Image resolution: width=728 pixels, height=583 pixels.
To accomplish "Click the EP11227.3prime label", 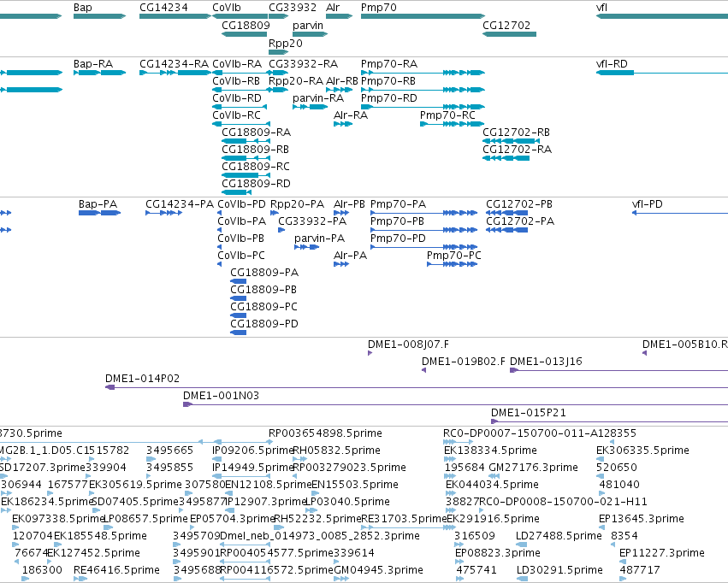I will 662,553.
